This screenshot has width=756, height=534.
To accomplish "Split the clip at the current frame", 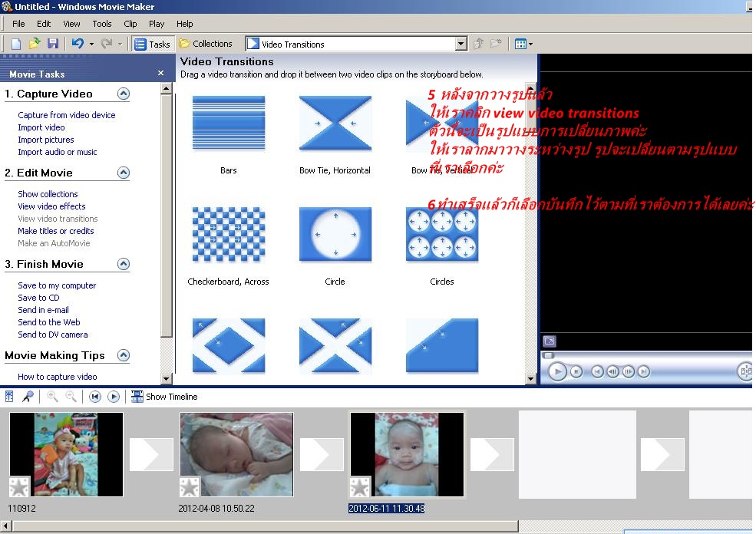I will [746, 371].
